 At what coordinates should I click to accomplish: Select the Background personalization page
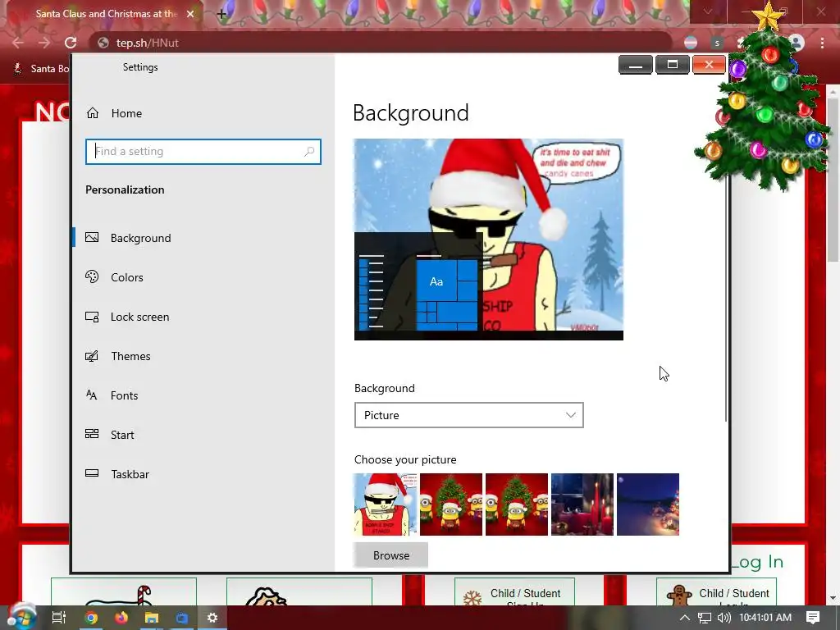140,238
